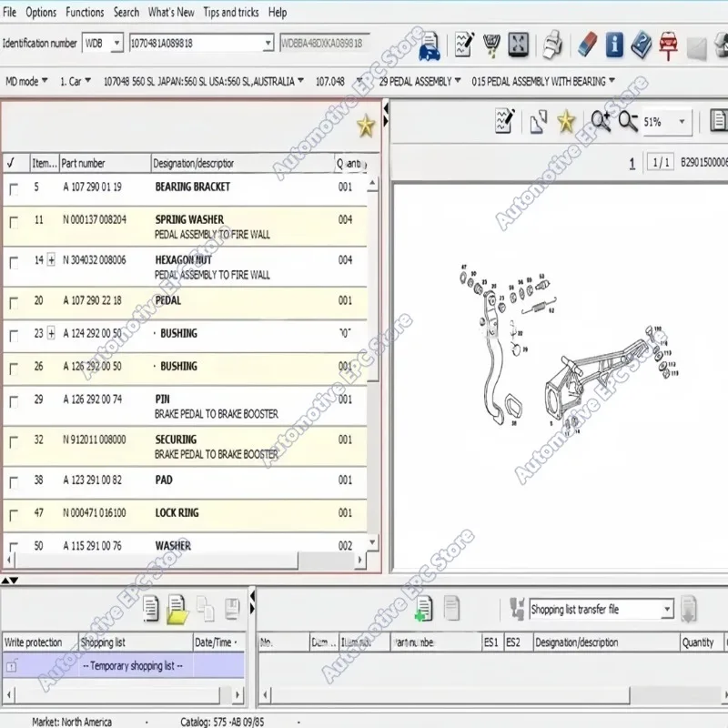The height and width of the screenshot is (728, 728).
Task: Open the Tips and tricks menu
Action: tap(231, 12)
